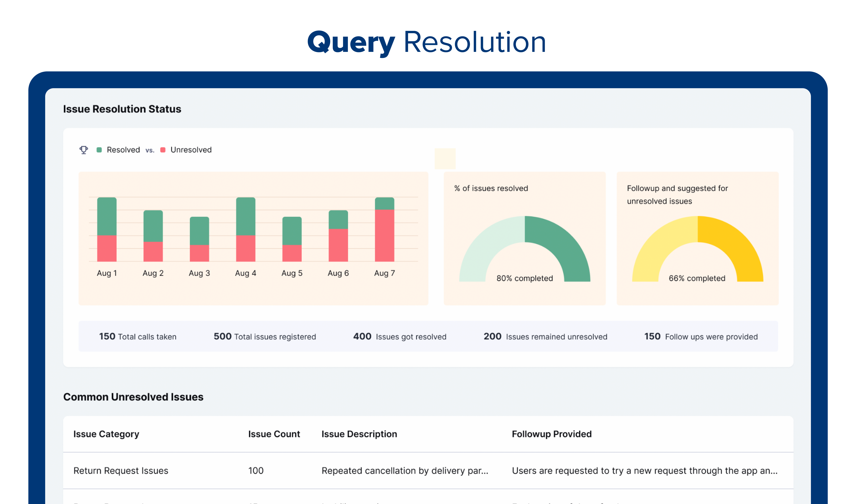The height and width of the screenshot is (504, 854).
Task: Select the Aug 4 bar in chart
Action: (x=246, y=229)
